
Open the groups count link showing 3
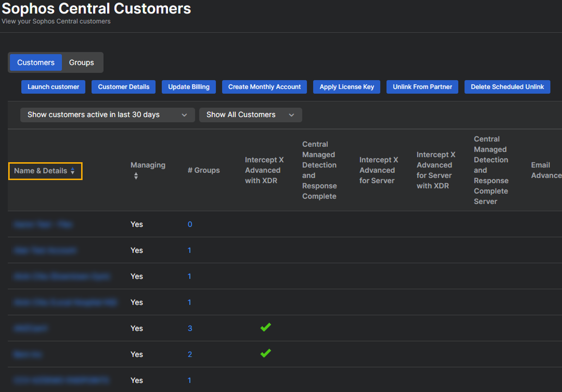point(190,328)
